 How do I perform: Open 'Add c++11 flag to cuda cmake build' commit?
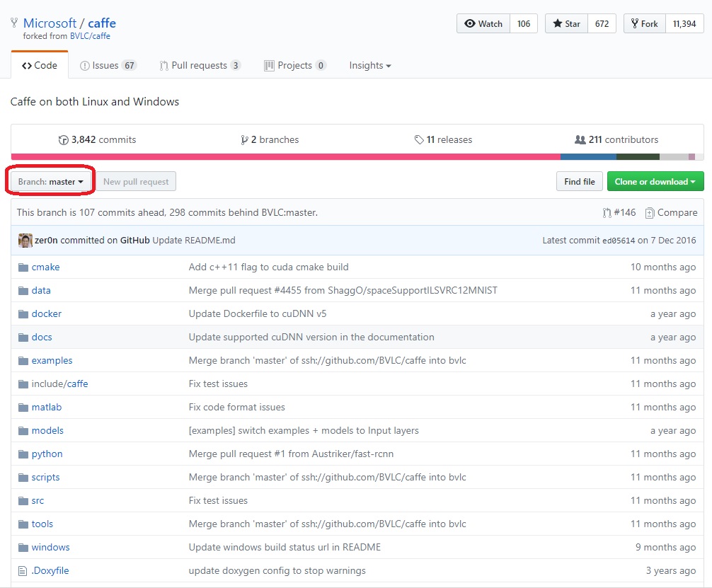[x=269, y=267]
